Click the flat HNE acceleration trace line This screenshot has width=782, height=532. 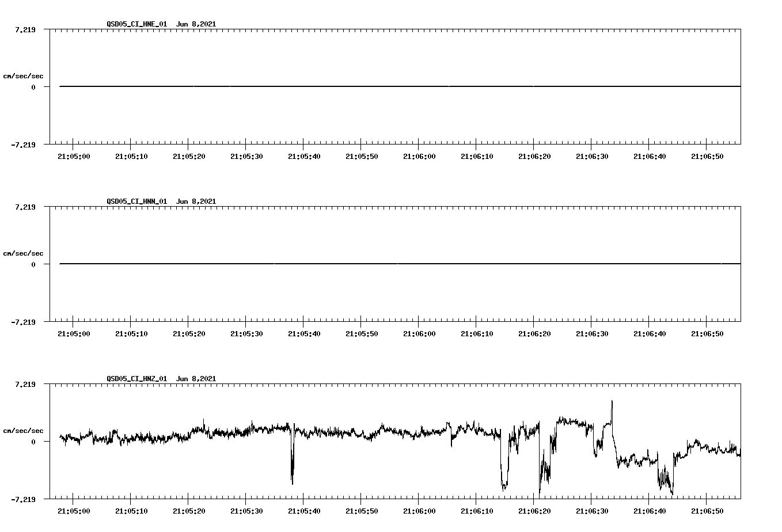click(x=400, y=86)
